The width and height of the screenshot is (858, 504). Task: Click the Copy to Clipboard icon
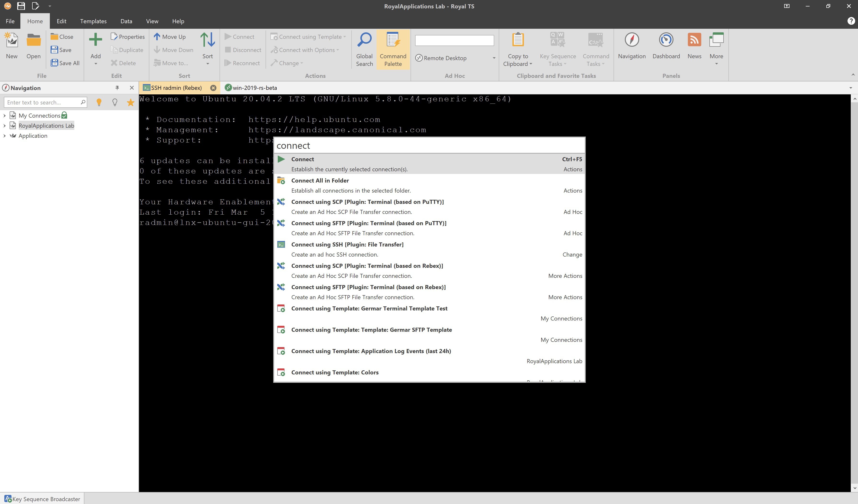(517, 40)
